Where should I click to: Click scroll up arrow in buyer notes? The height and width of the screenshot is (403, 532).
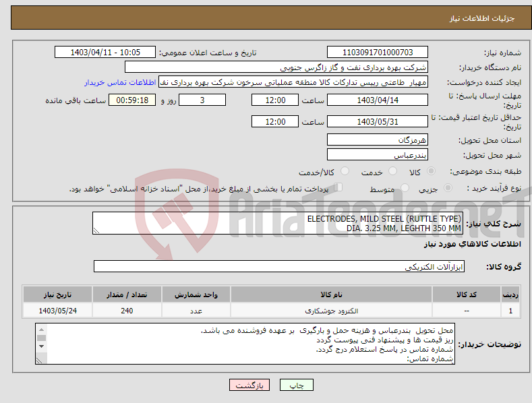pos(41,330)
